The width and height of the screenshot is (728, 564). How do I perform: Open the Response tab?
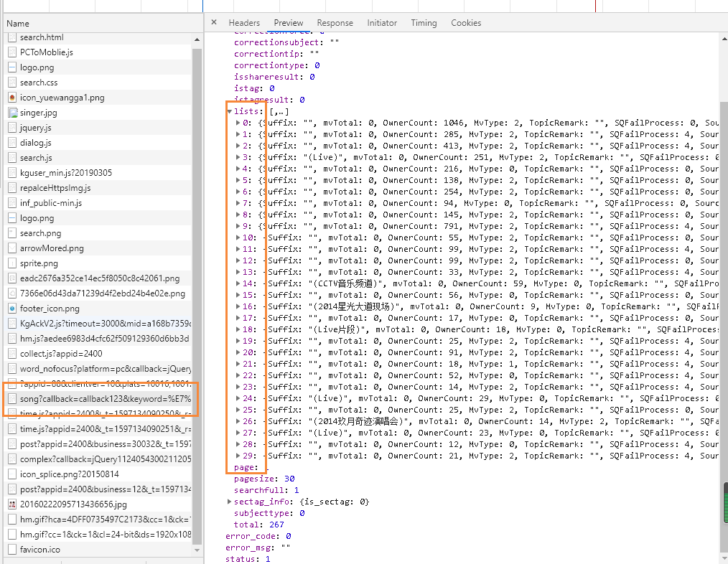point(335,23)
